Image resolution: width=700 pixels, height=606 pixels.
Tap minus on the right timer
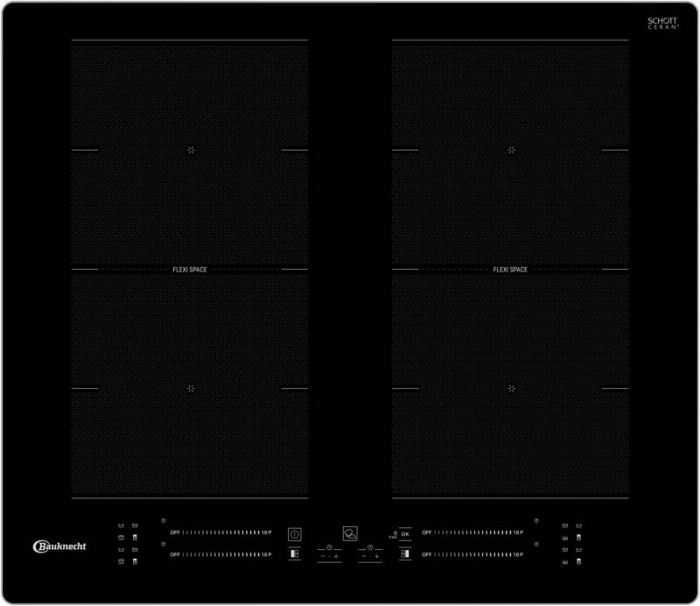point(364,556)
